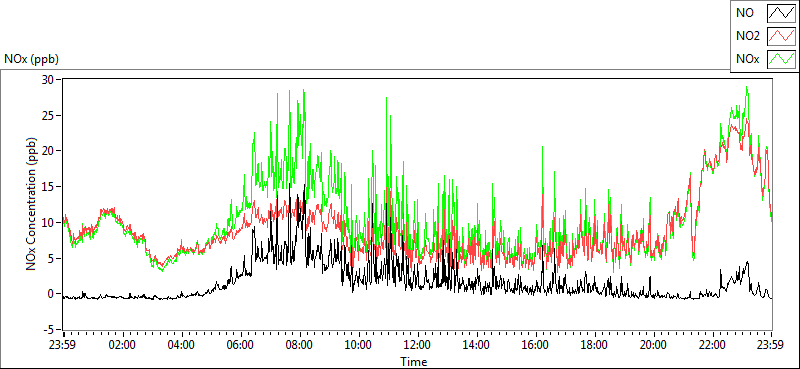The height and width of the screenshot is (369, 800).
Task: Click the 25 y-axis tick label
Action: pos(49,115)
